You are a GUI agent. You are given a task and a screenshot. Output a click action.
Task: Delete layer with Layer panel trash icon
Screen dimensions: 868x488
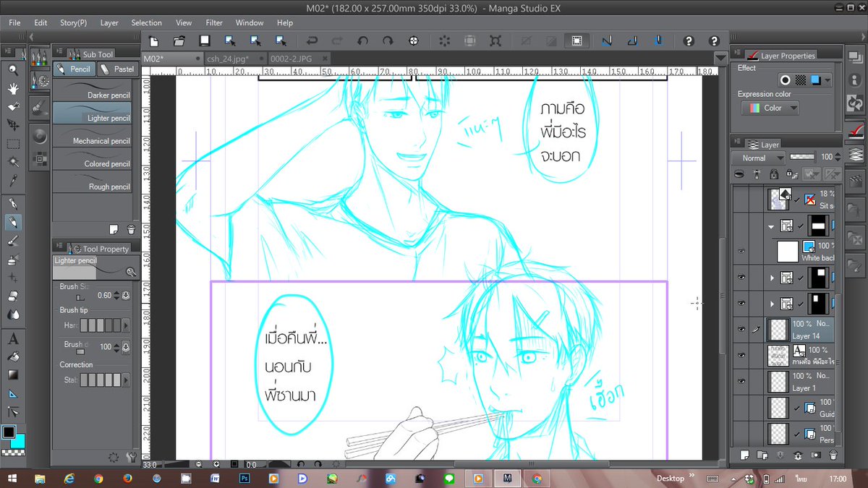point(833,455)
